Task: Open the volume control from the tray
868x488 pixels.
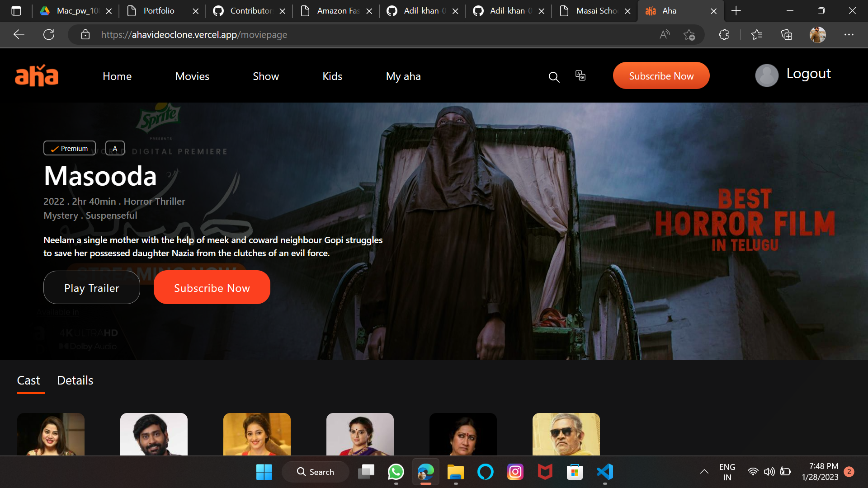Action: [x=769, y=471]
